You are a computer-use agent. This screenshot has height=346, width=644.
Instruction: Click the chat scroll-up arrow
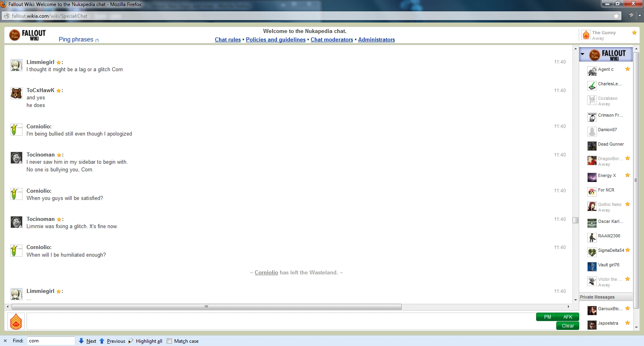[576, 49]
